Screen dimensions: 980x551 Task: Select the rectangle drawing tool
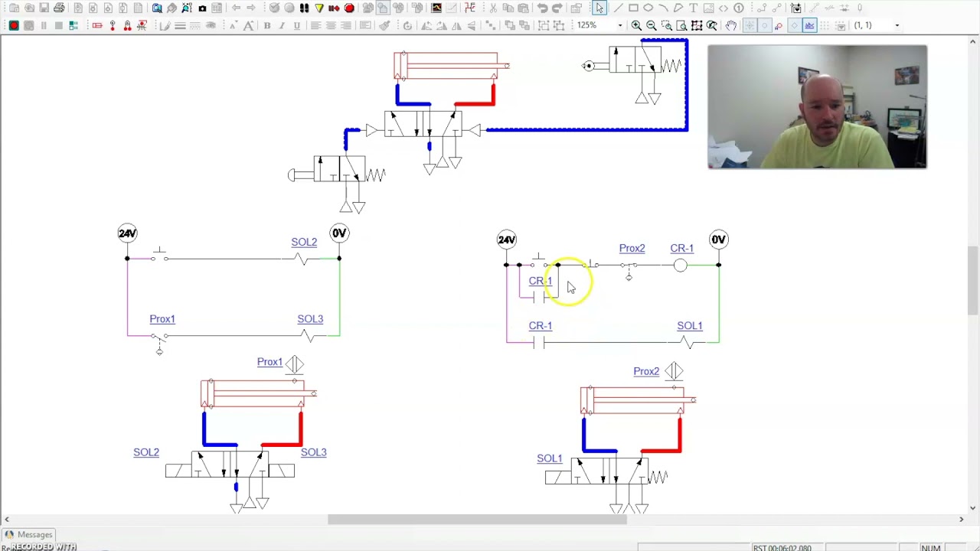click(x=633, y=8)
